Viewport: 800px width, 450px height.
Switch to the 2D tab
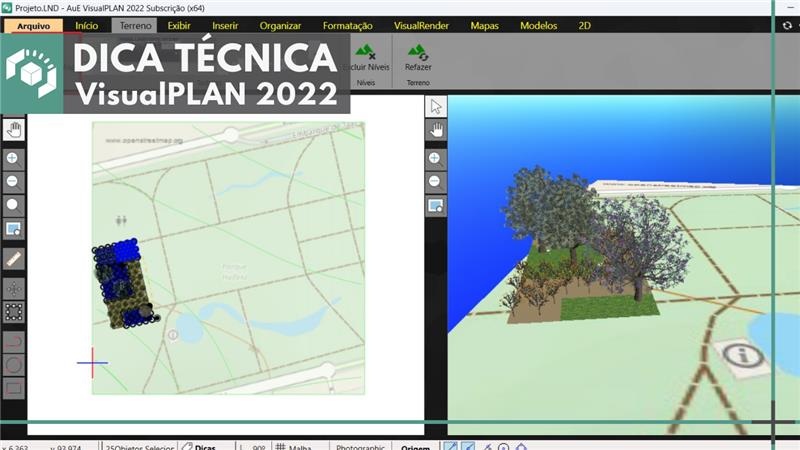click(x=584, y=26)
